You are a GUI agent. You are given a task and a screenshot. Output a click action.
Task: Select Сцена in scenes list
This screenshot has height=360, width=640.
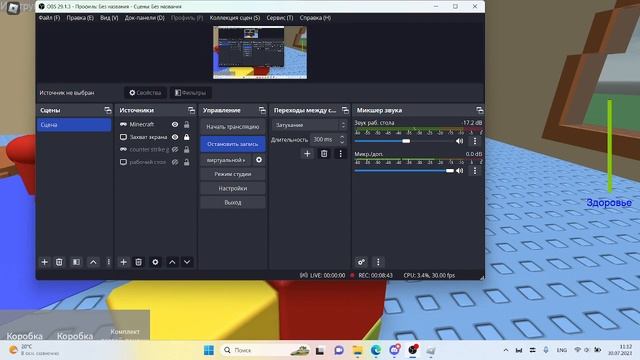(x=74, y=125)
